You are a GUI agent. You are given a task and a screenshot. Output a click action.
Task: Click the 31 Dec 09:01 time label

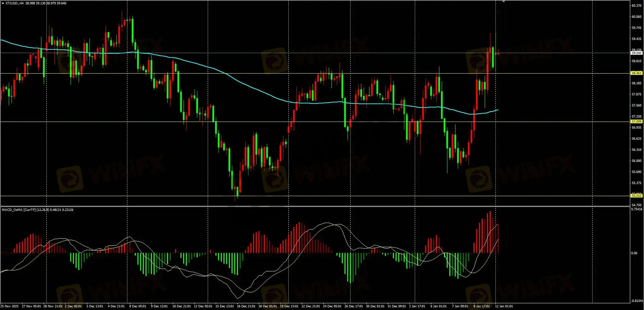click(x=397, y=306)
